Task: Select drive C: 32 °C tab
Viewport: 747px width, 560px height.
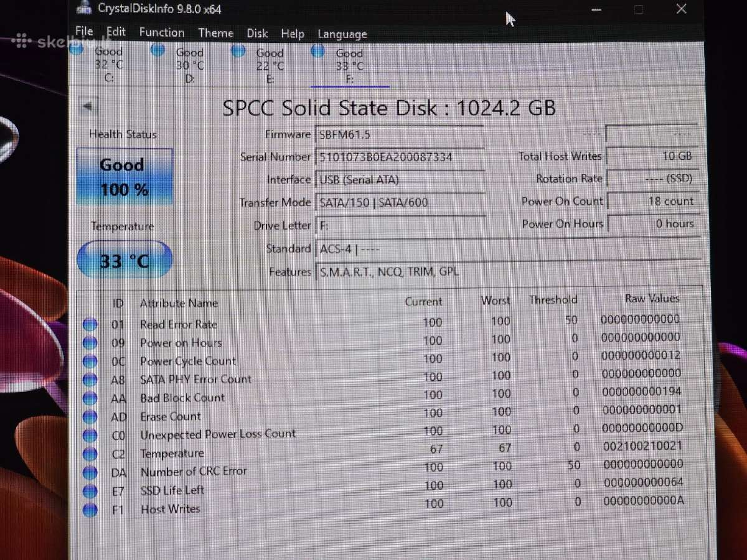Action: [100, 65]
